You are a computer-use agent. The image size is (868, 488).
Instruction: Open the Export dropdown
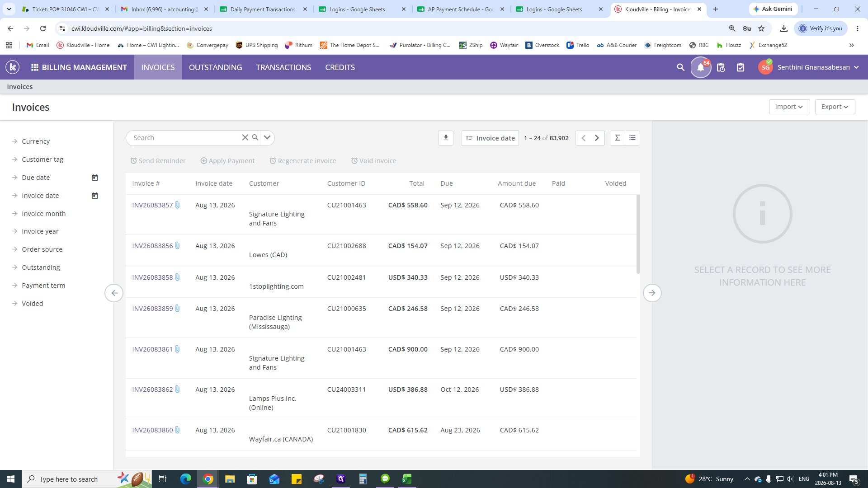click(x=835, y=107)
